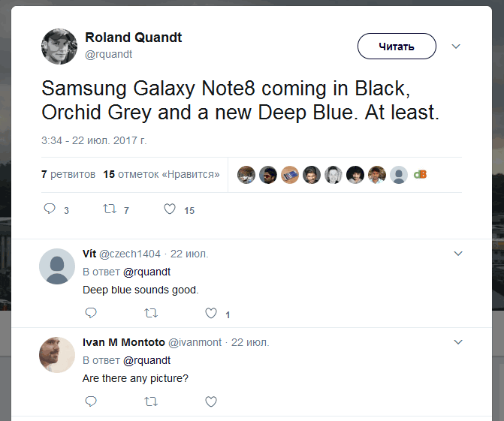Click the orange-green dB liker avatar
This screenshot has height=421, width=504.
tap(421, 174)
